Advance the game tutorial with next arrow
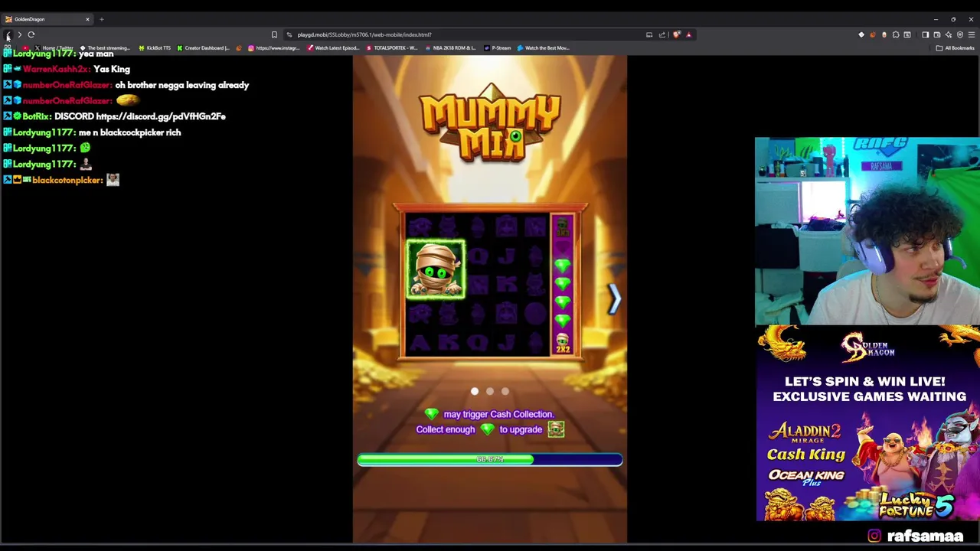 click(x=614, y=298)
